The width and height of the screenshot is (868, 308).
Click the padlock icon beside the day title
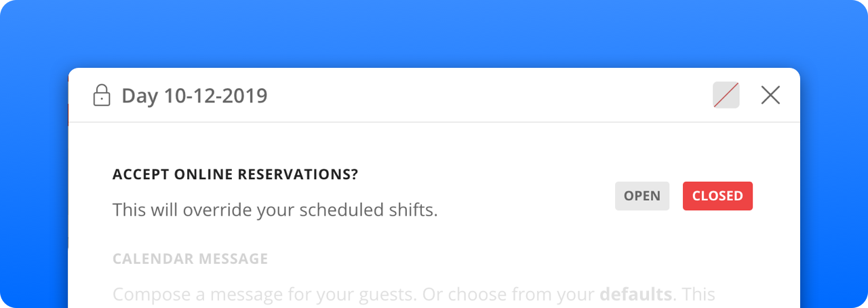(101, 96)
